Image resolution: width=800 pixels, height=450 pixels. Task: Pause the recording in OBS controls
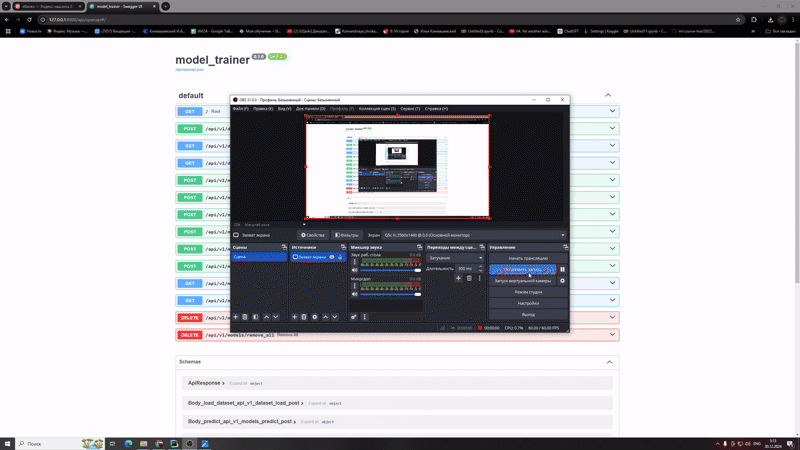[562, 269]
